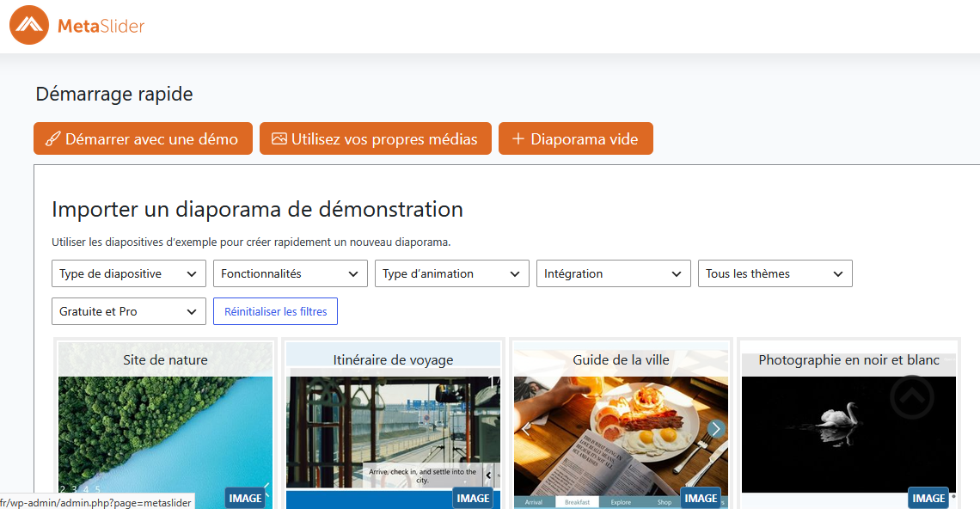Click next arrow on 'Guide de la ville' preview
This screenshot has height=509, width=980.
(x=716, y=428)
